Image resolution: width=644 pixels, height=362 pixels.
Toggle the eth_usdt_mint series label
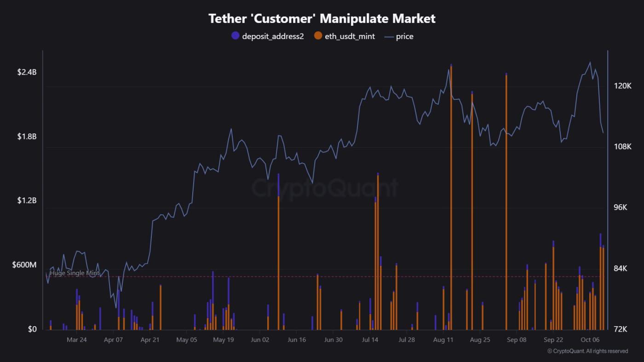click(x=350, y=36)
